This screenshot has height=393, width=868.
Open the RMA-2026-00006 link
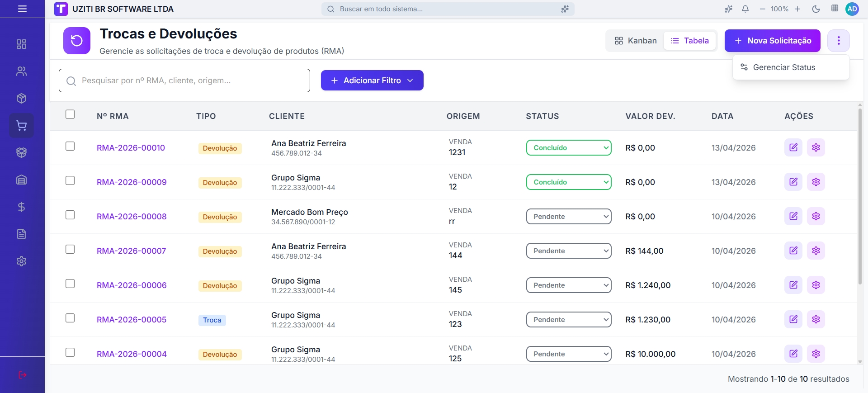(x=132, y=285)
